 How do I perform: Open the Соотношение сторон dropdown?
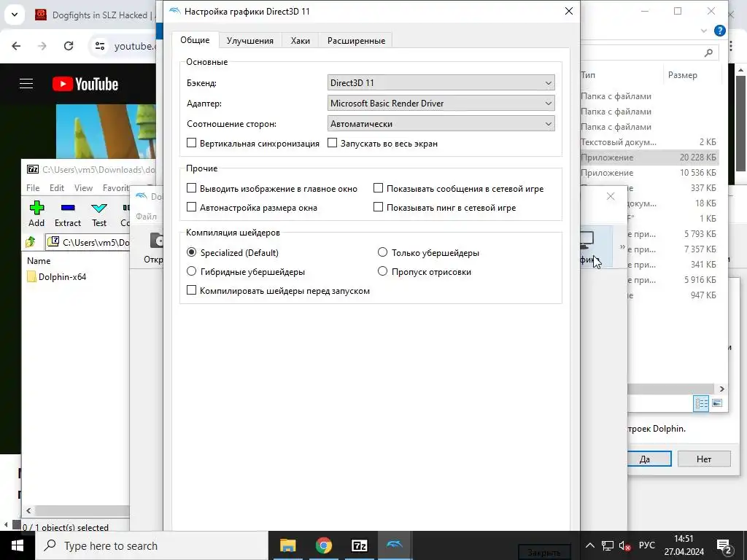point(441,124)
